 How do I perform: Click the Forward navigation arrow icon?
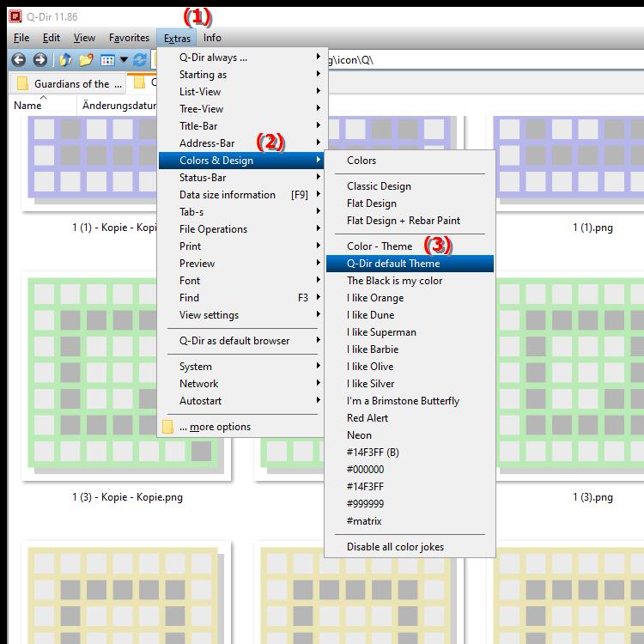click(x=39, y=60)
